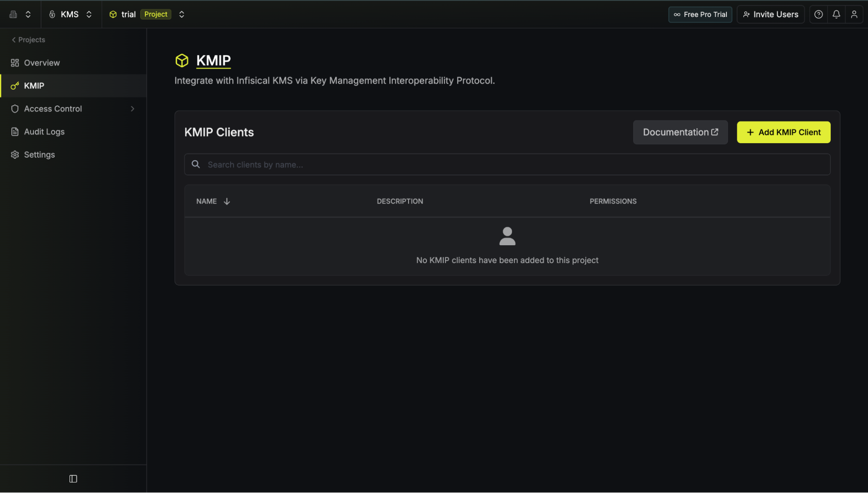
Task: Focus the search clients by name field
Action: pos(507,164)
